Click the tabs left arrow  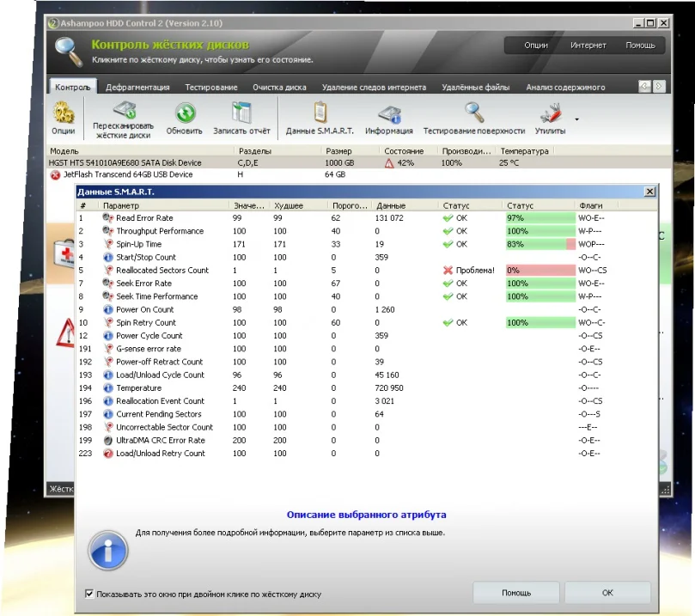tap(644, 86)
